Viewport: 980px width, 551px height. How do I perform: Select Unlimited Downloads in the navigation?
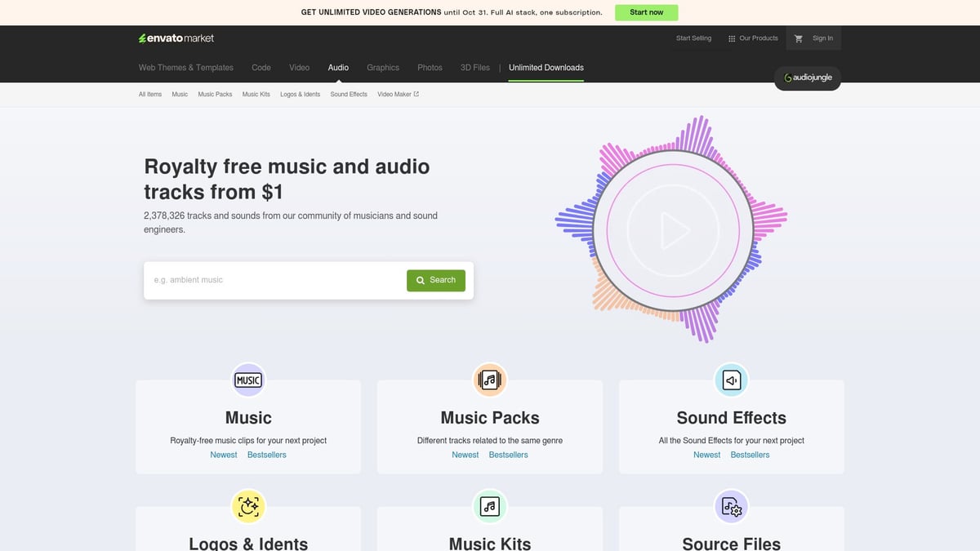(546, 68)
